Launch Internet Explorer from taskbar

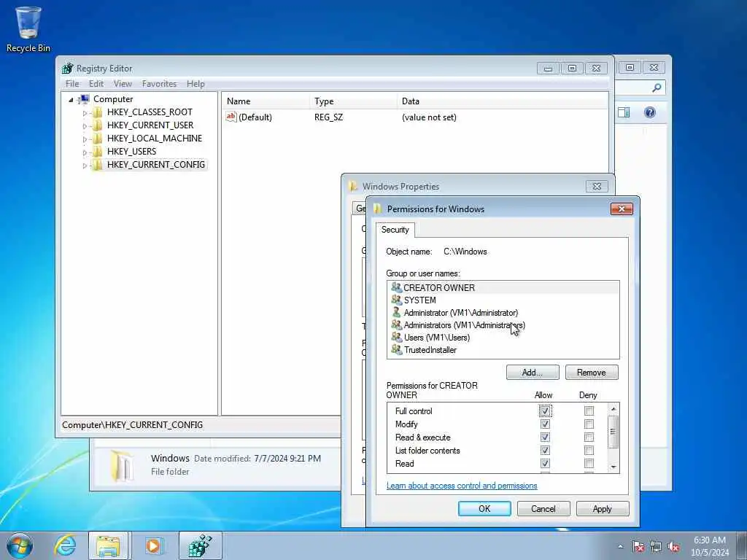(65, 545)
